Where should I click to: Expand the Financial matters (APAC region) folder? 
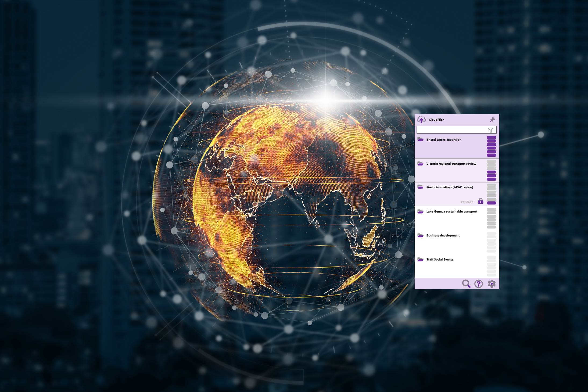click(x=449, y=187)
